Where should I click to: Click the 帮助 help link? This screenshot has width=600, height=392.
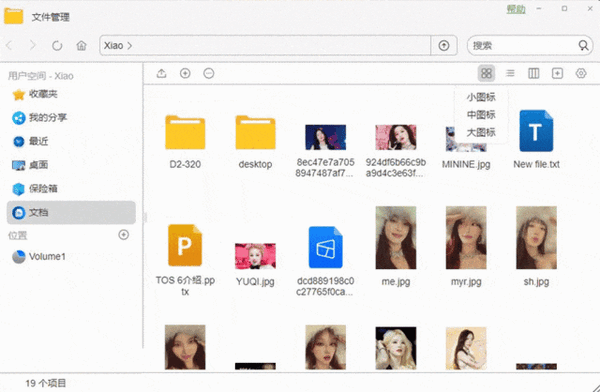[x=516, y=9]
